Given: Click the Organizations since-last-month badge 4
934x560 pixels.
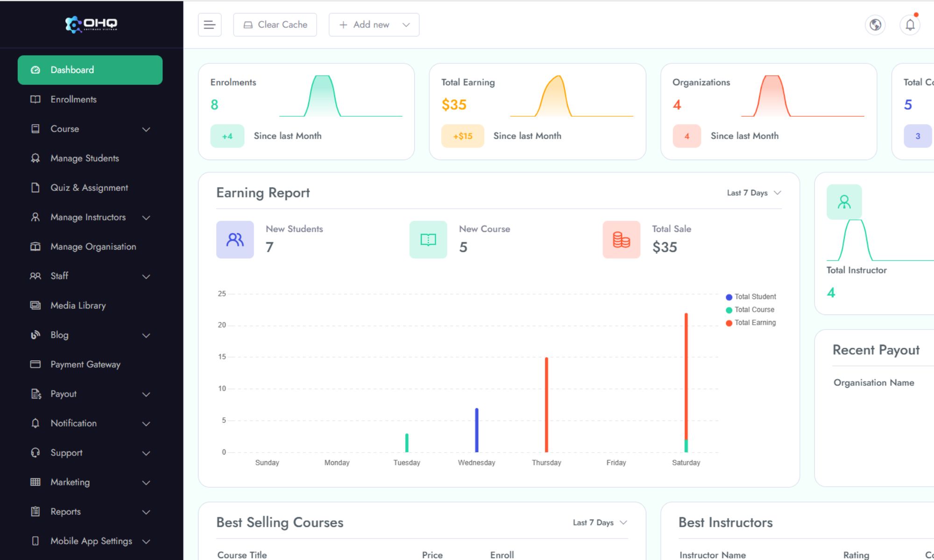Looking at the screenshot, I should pos(687,136).
